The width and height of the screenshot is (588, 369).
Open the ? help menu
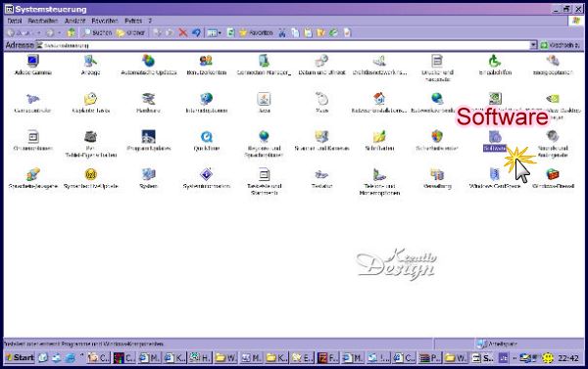click(150, 21)
